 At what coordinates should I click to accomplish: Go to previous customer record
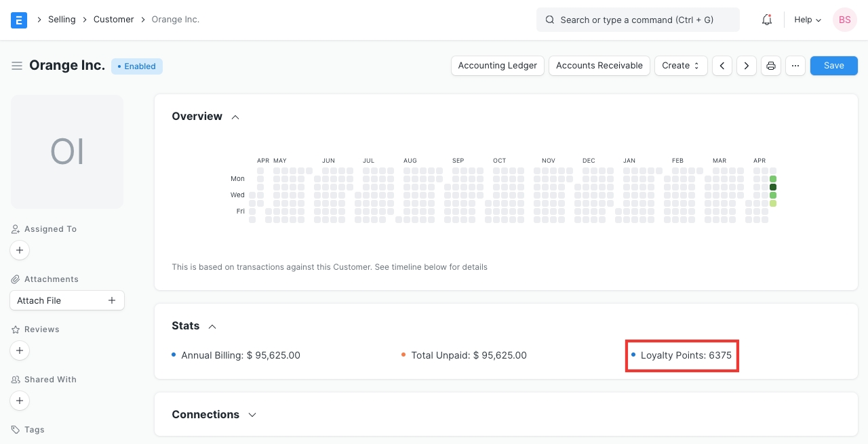point(722,66)
